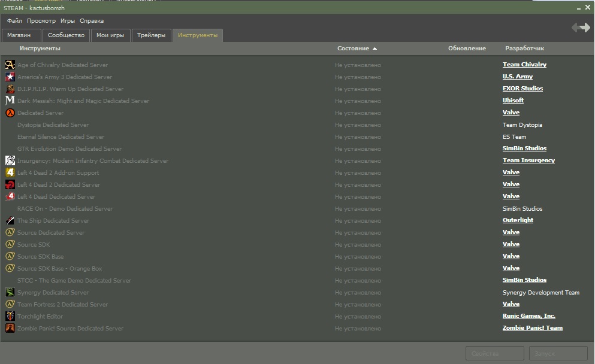Open the Team Insurgency developer link
The width and height of the screenshot is (595, 364).
(x=528, y=160)
